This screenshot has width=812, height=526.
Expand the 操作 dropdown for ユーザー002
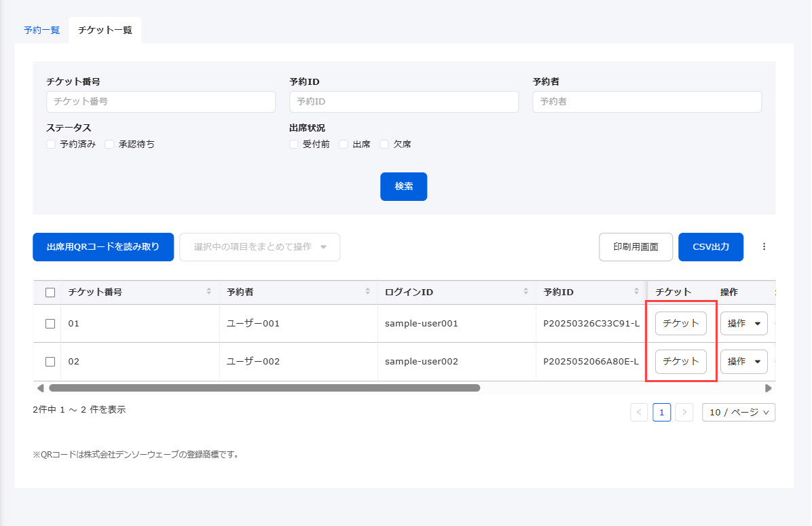(x=743, y=362)
